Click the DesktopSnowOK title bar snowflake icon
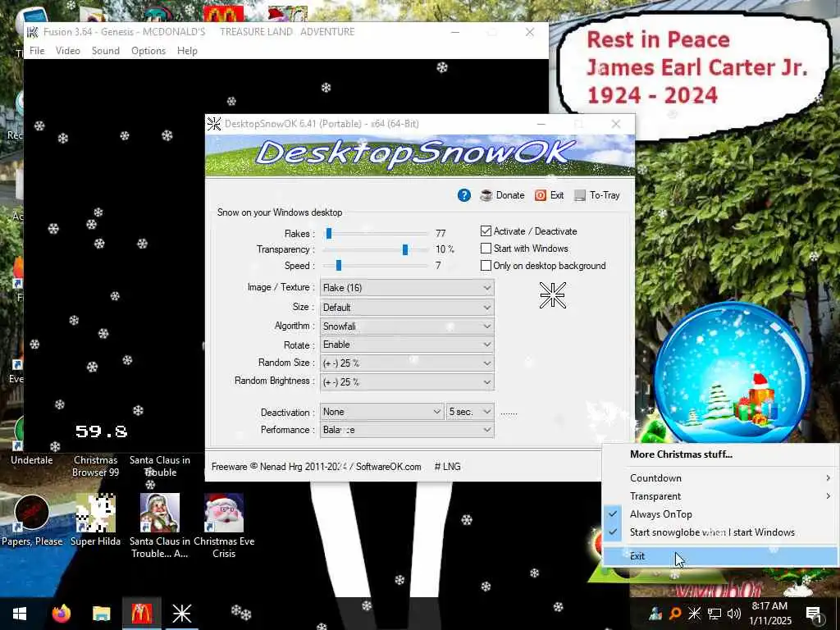This screenshot has width=840, height=630. point(214,124)
